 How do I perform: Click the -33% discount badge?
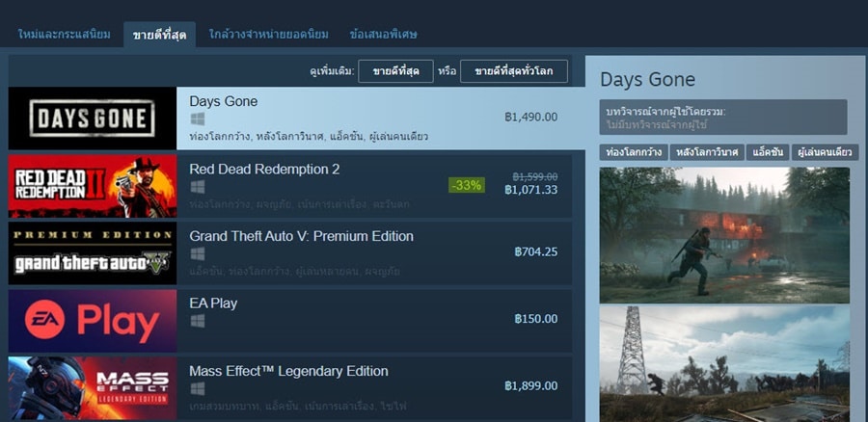[x=467, y=185]
